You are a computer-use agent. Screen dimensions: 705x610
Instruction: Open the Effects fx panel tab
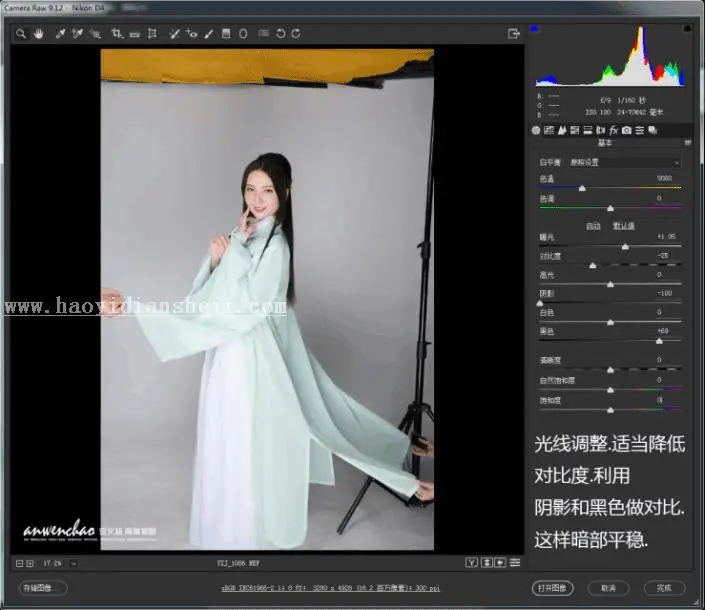614,130
